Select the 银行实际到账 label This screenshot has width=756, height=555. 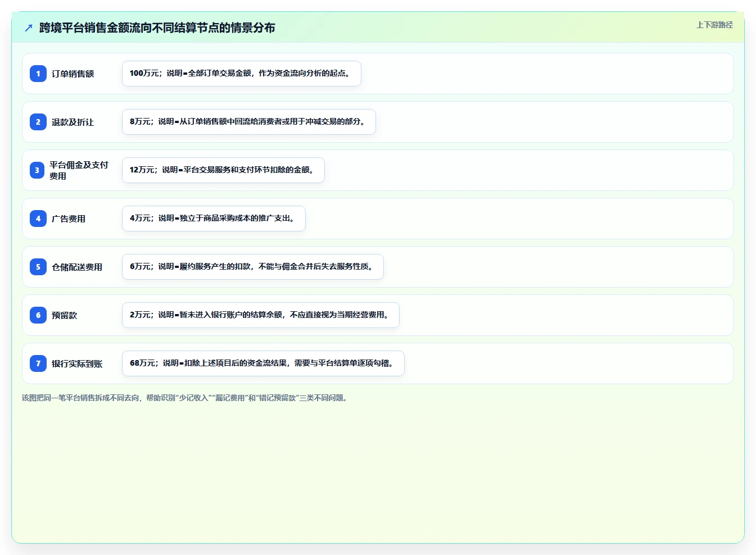coord(77,363)
